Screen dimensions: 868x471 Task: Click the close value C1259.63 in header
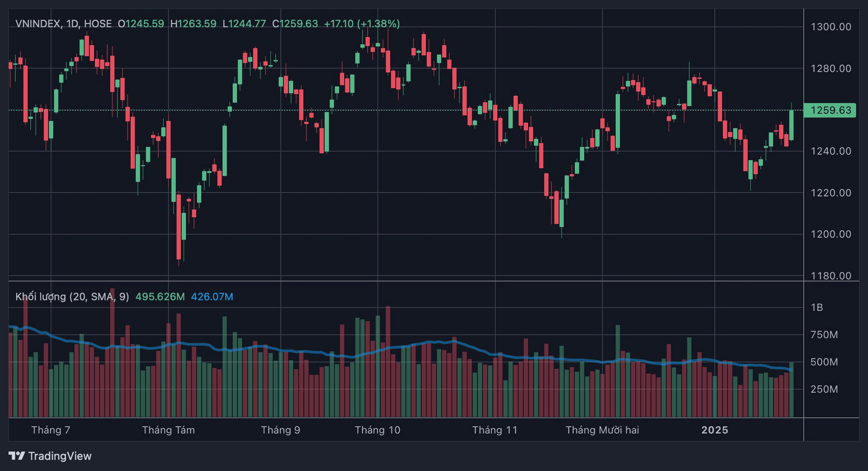pos(295,24)
